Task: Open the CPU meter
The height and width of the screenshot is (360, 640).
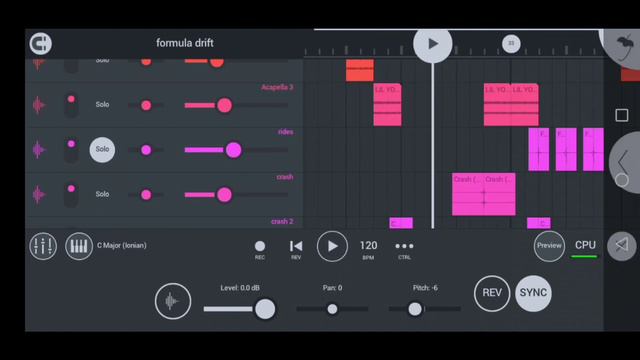Action: [585, 248]
